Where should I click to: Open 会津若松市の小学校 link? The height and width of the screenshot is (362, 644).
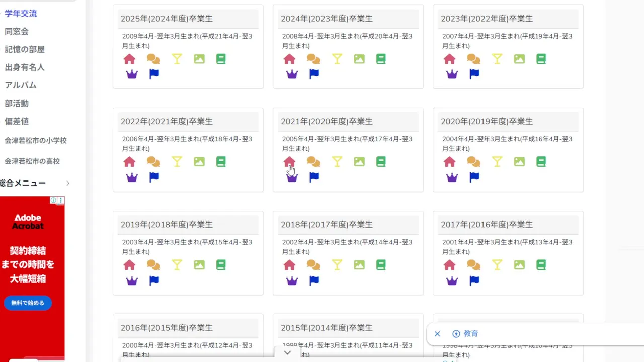click(36, 141)
